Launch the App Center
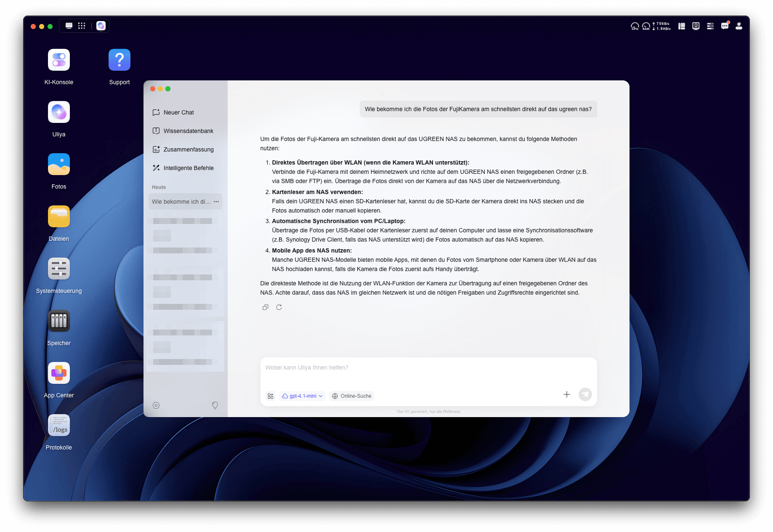 59,373
